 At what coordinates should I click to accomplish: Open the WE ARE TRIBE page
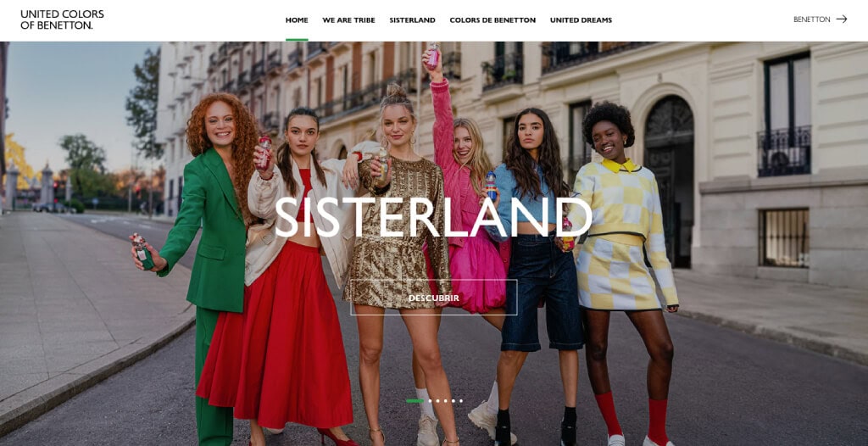348,20
